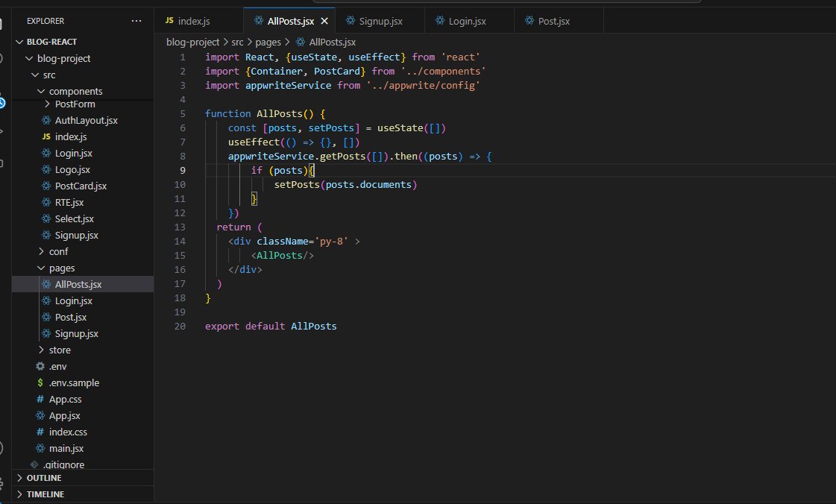836x504 pixels.
Task: Open PostCard.jsx file
Action: pyautogui.click(x=83, y=186)
